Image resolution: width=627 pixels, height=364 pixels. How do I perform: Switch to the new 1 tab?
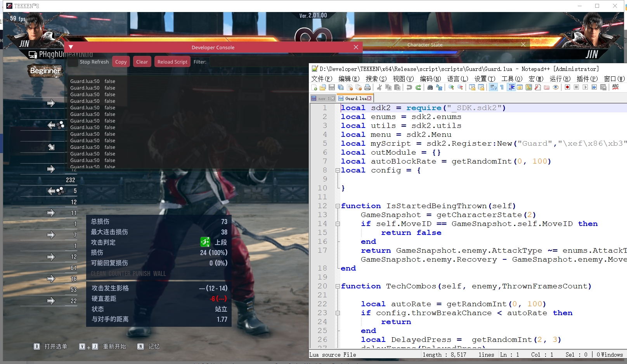click(x=323, y=98)
